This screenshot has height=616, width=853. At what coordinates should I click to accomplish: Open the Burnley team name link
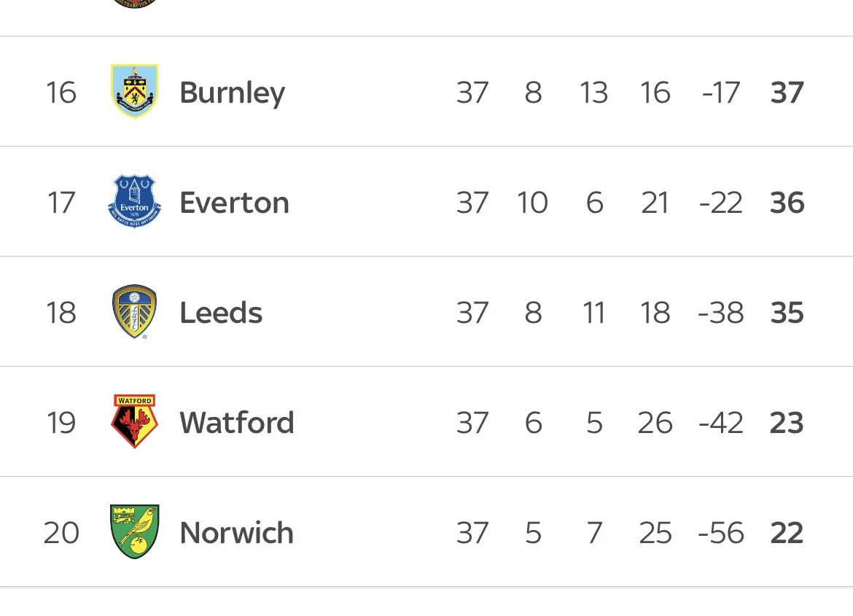232,93
